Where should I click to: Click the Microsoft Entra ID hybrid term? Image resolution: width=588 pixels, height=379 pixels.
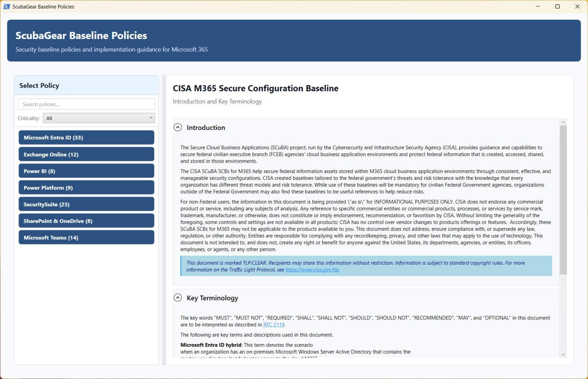211,345
